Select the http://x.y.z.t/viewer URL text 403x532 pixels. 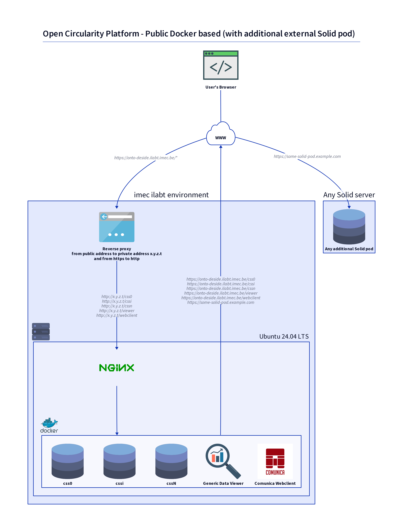pos(117,310)
